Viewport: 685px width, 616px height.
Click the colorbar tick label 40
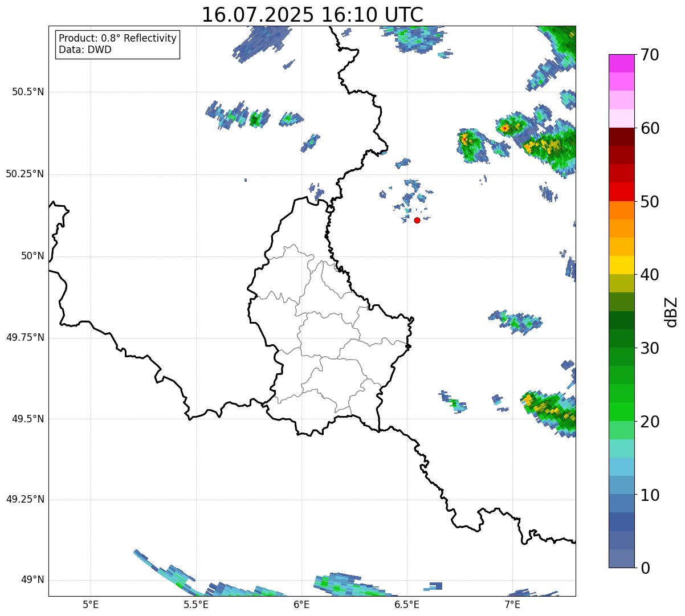tap(650, 275)
